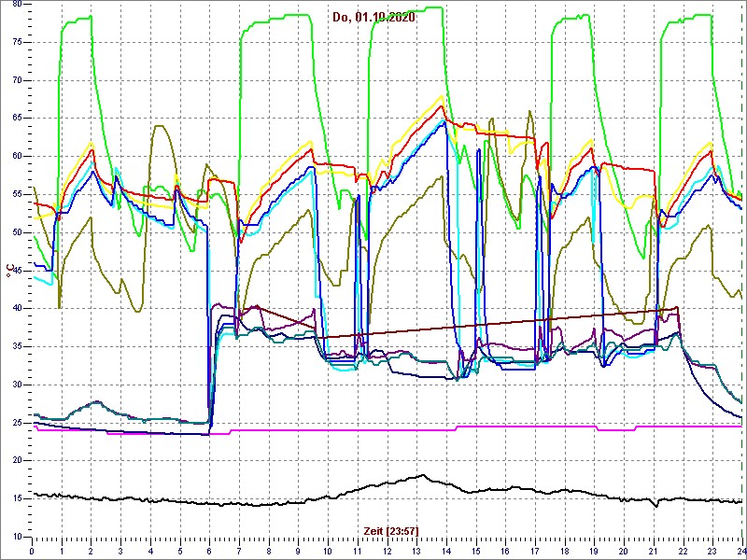Image resolution: width=747 pixels, height=560 pixels.
Task: Click hour 3 on the time axis
Action: pyautogui.click(x=120, y=551)
